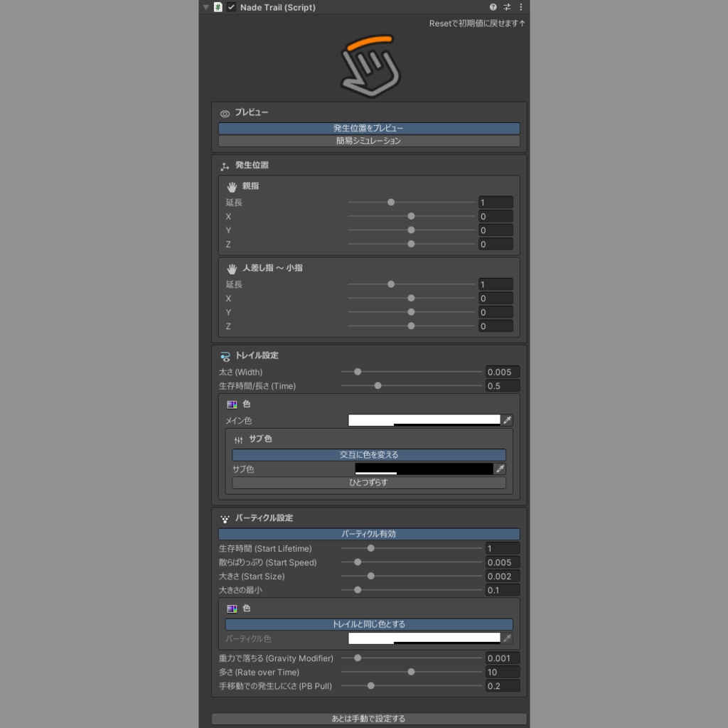This screenshot has height=728, width=728.
Task: Click the Nade Trail hand logo image
Action: point(370,65)
